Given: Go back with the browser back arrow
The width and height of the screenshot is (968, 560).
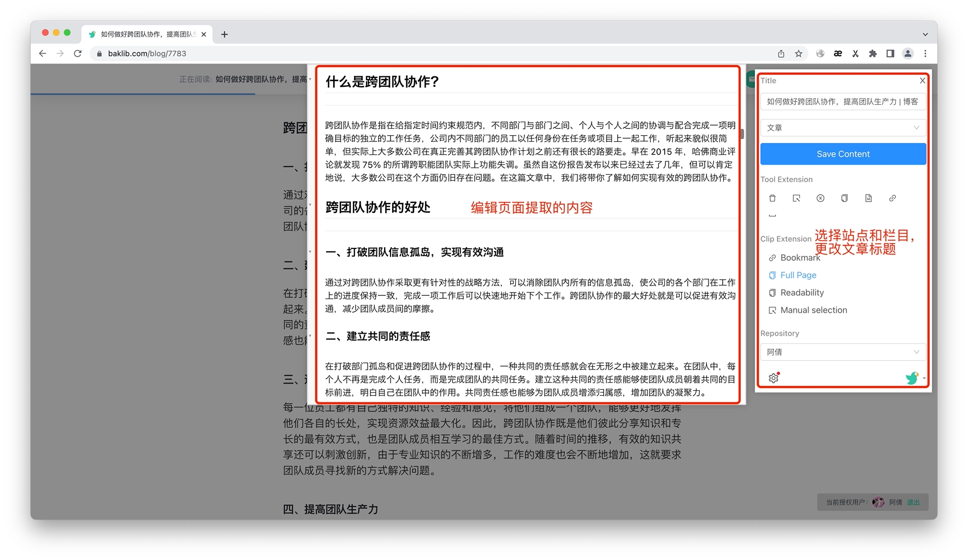Looking at the screenshot, I should coord(43,53).
